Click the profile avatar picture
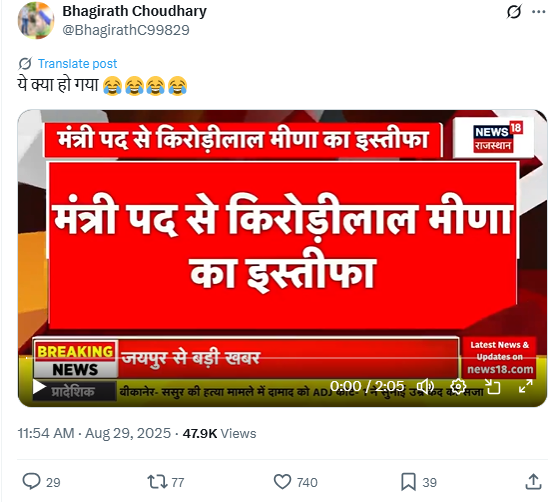This screenshot has width=555, height=502. [x=36, y=21]
